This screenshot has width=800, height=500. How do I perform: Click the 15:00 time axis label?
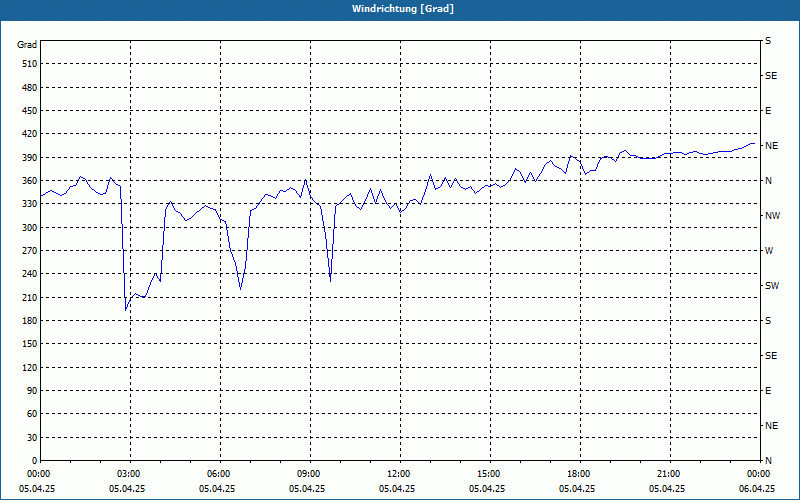[490, 473]
